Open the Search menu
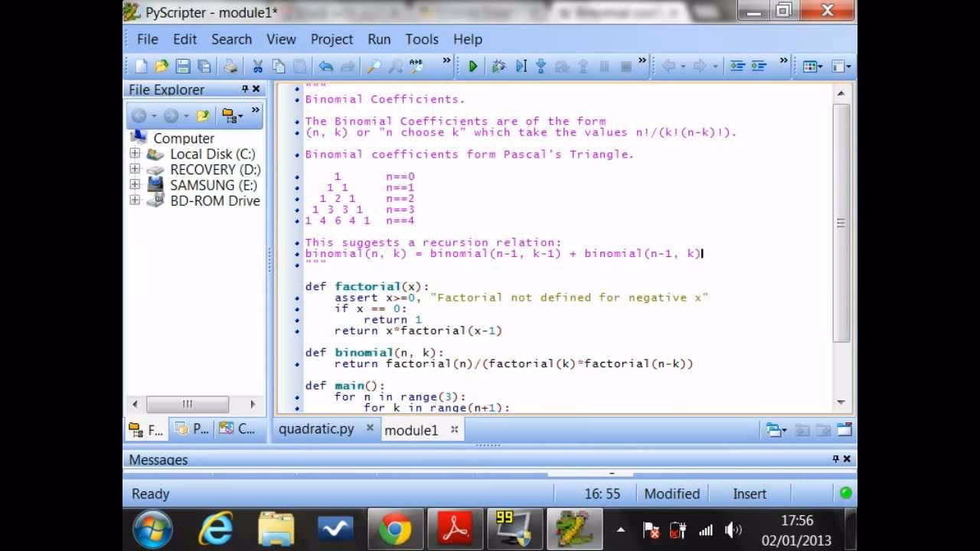This screenshot has width=980, height=551. (x=231, y=39)
